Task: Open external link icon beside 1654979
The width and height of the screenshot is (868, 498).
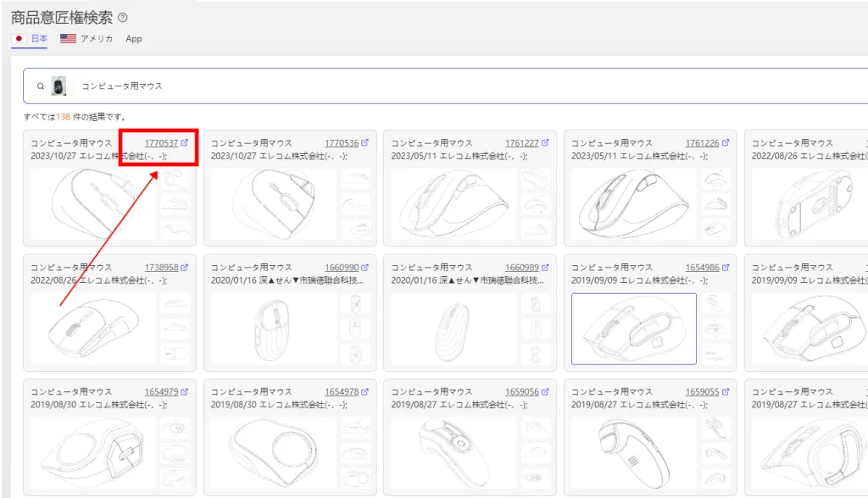Action: click(x=184, y=392)
